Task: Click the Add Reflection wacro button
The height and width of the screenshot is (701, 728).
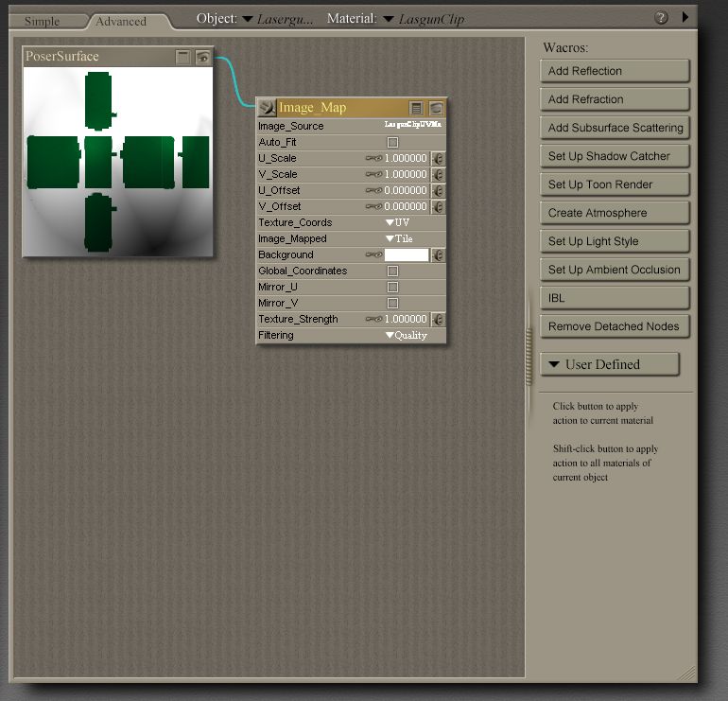Action: pyautogui.click(x=615, y=71)
